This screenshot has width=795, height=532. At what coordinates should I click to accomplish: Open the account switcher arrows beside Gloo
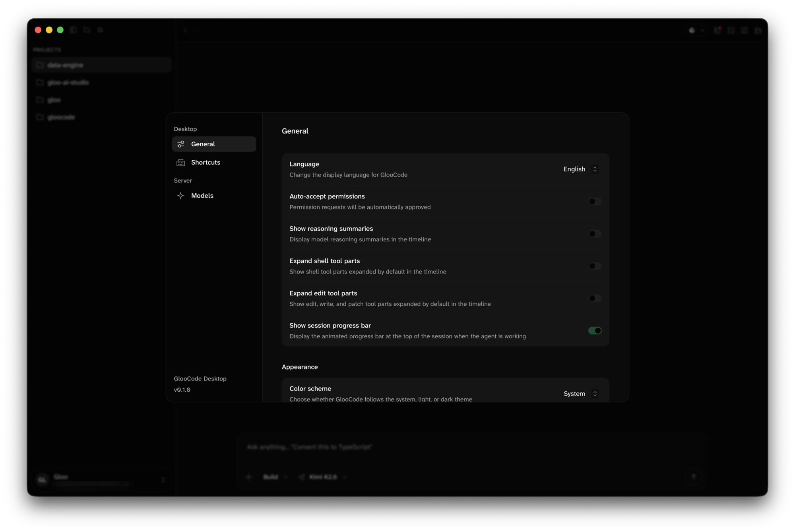coord(163,480)
